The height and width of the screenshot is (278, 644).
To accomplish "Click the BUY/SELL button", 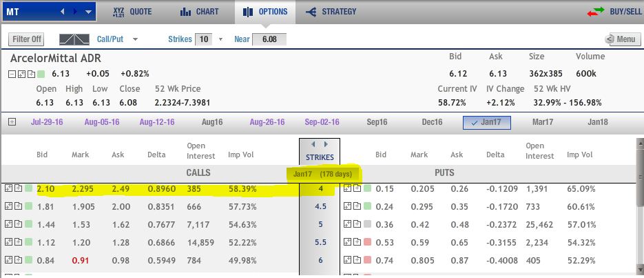I will 615,12.
